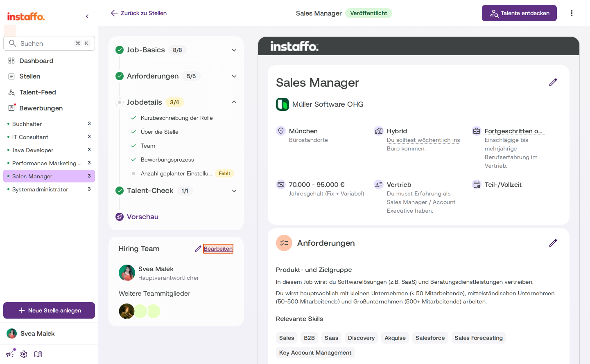Select the Java Developer job

click(x=49, y=150)
